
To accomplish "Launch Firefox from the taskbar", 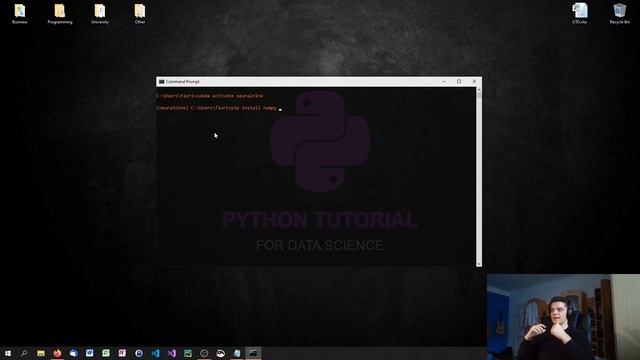I will point(57,353).
